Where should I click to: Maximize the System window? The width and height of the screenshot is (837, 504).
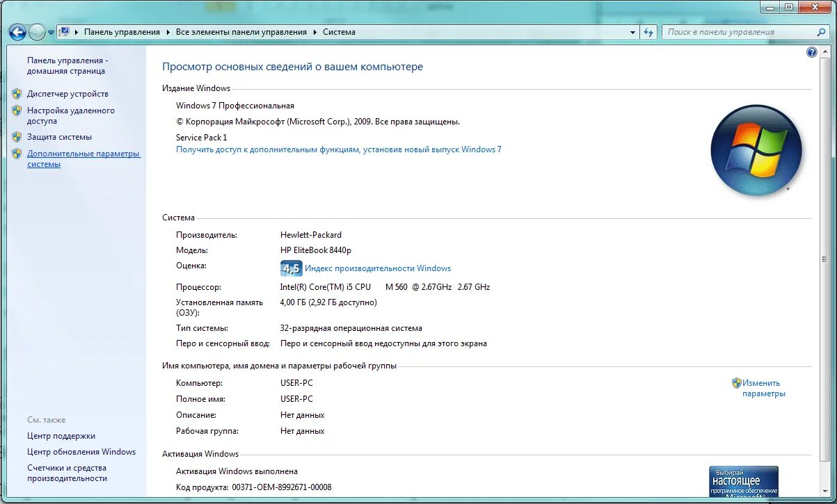click(x=788, y=7)
